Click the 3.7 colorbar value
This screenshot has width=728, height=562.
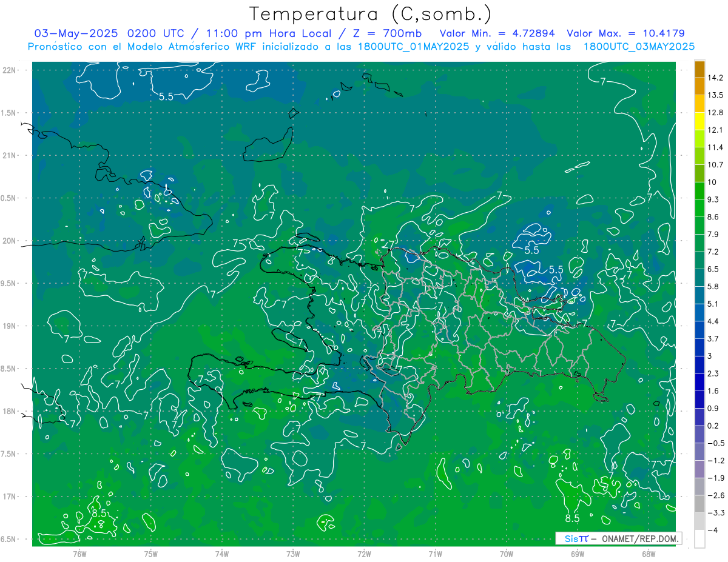click(x=714, y=339)
